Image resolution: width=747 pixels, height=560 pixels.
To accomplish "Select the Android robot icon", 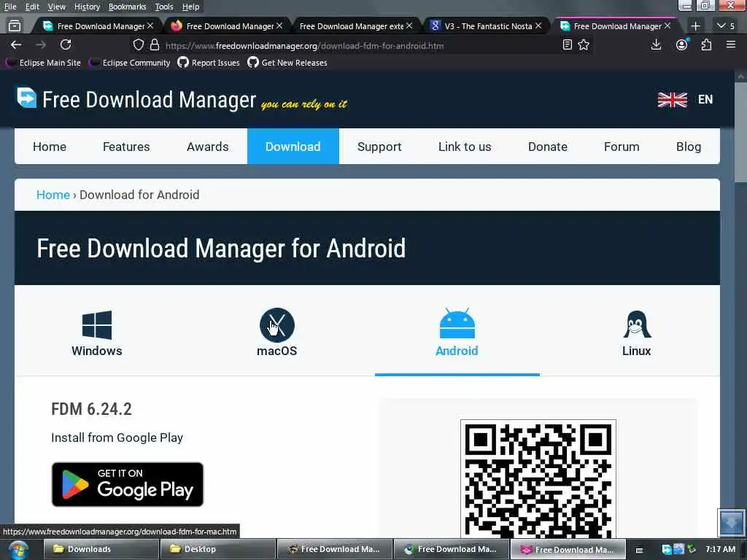I will coord(457,324).
